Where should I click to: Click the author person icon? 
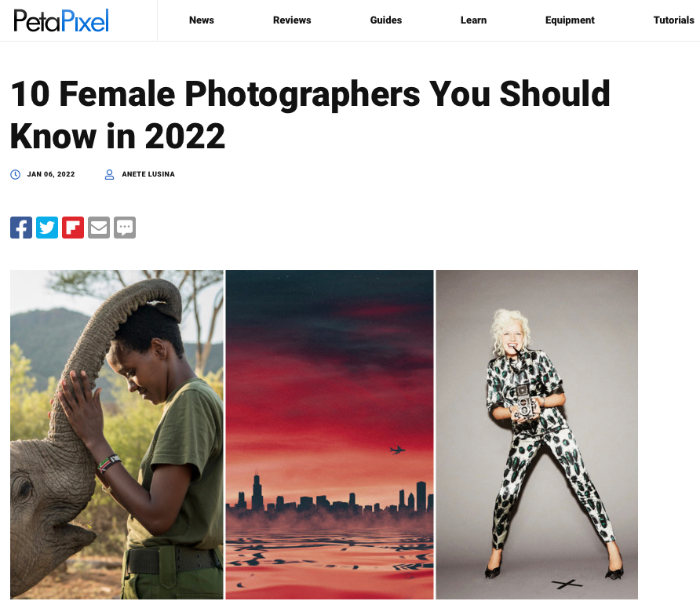point(109,174)
